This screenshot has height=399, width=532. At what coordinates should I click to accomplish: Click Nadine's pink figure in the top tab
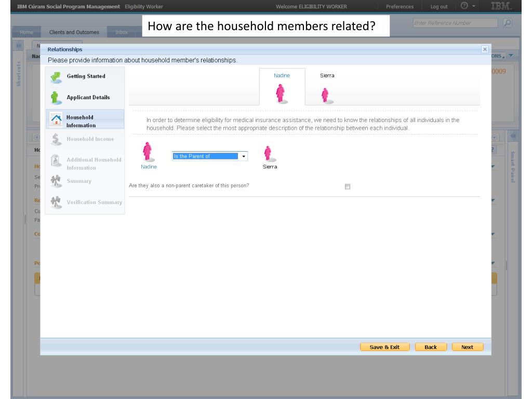point(281,94)
